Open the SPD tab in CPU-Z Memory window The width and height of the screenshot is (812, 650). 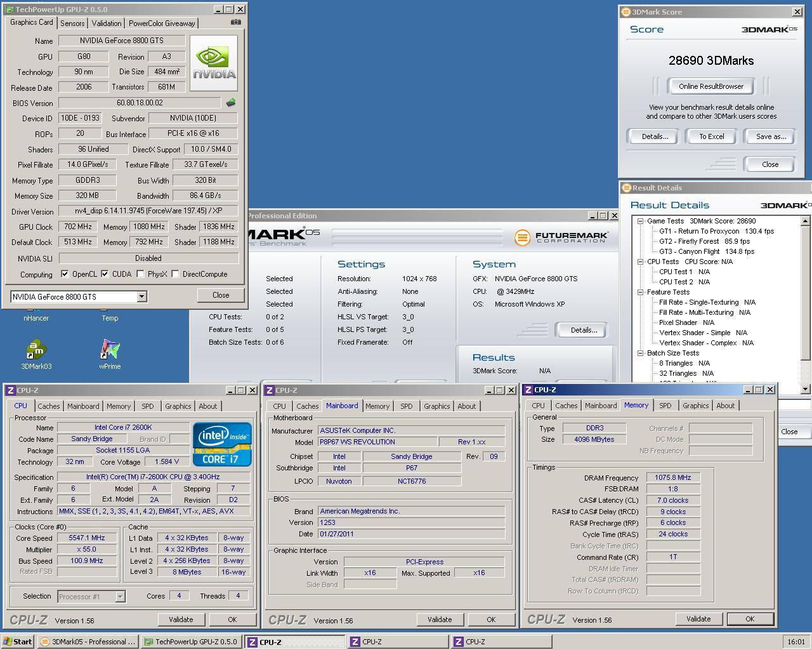[x=665, y=406]
